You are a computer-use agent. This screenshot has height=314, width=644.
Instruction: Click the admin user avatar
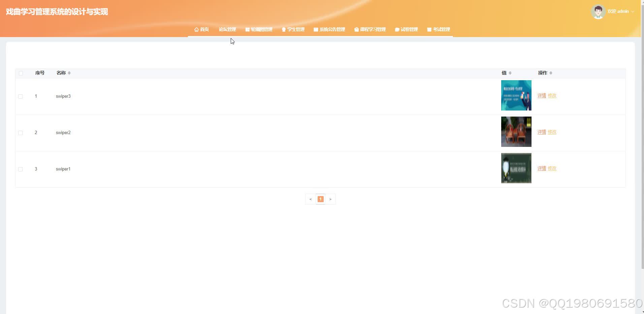click(x=598, y=12)
